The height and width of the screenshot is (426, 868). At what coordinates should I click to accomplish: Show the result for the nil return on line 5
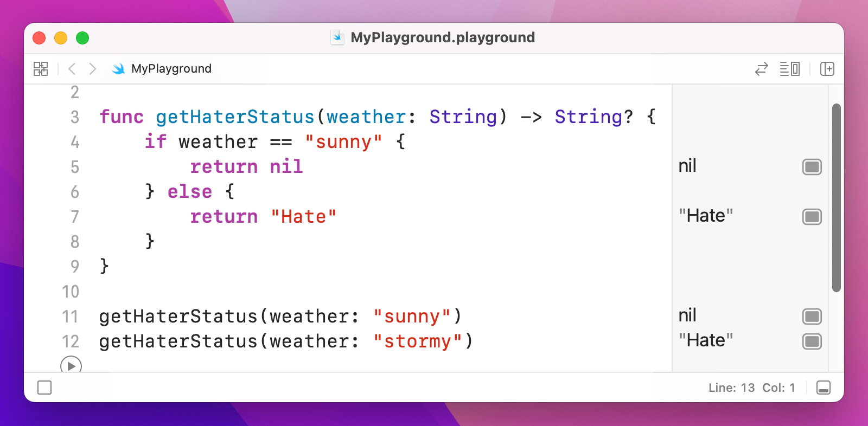coord(812,167)
